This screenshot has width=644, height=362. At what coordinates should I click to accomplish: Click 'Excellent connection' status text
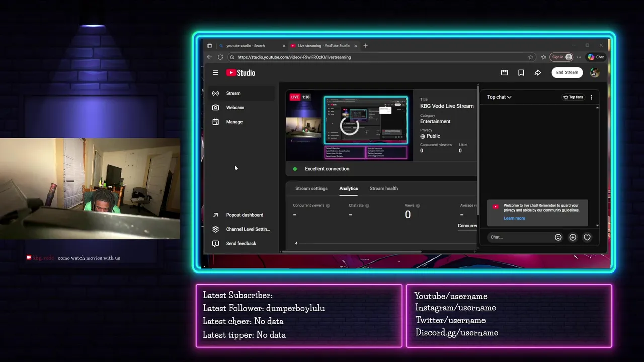[327, 169]
